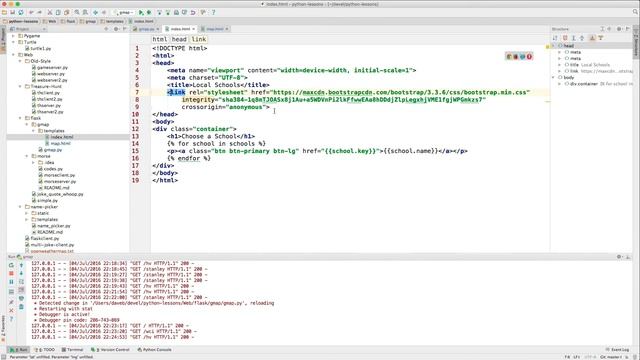
Task: Start debugging with the bug icon
Action: point(149,13)
